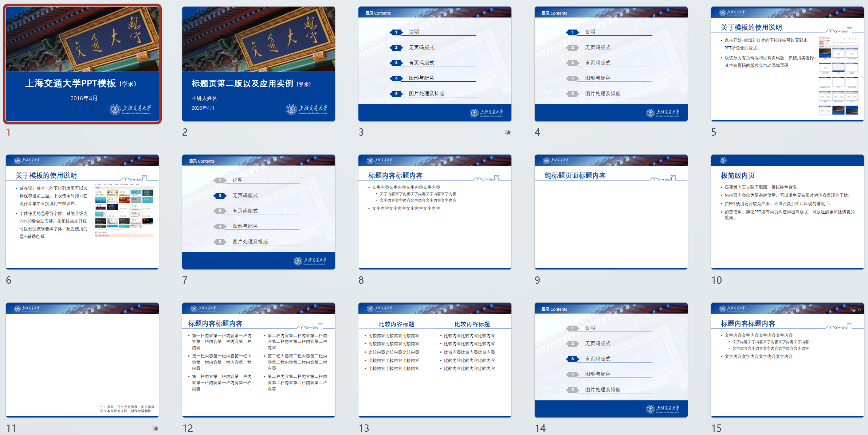Select slide 5 关于模板的使用说明 thumbnail
The image size is (868, 435).
(x=788, y=64)
